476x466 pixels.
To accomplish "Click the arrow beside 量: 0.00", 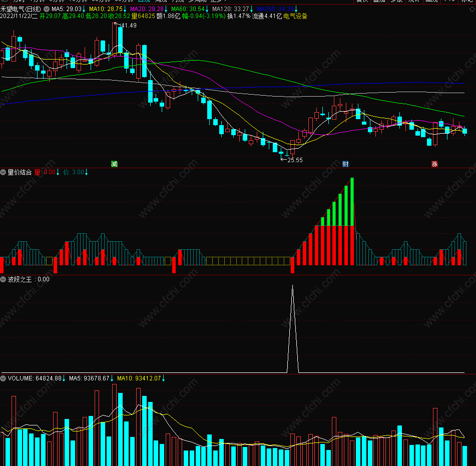I will pyautogui.click(x=58, y=172).
